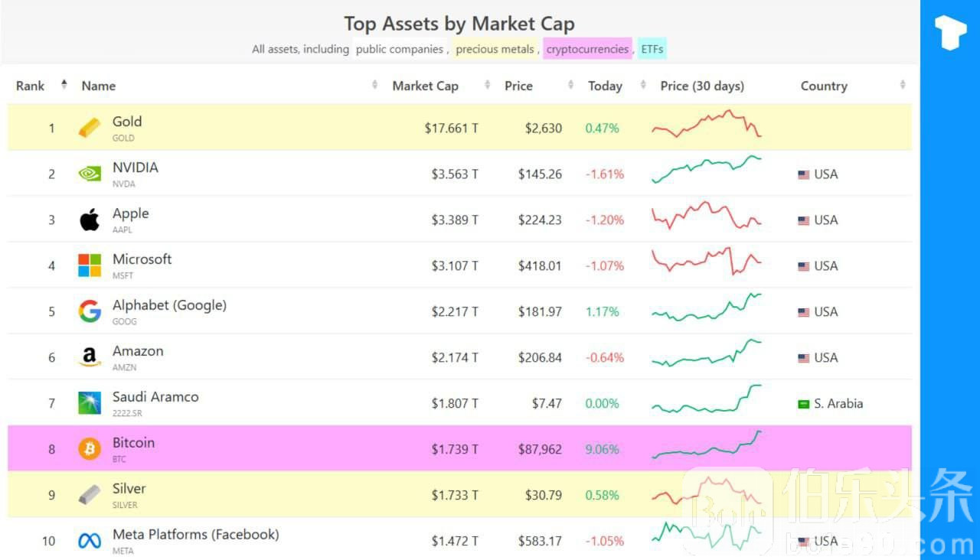Open the Apple company link
This screenshot has width=980, height=560.
click(x=131, y=213)
